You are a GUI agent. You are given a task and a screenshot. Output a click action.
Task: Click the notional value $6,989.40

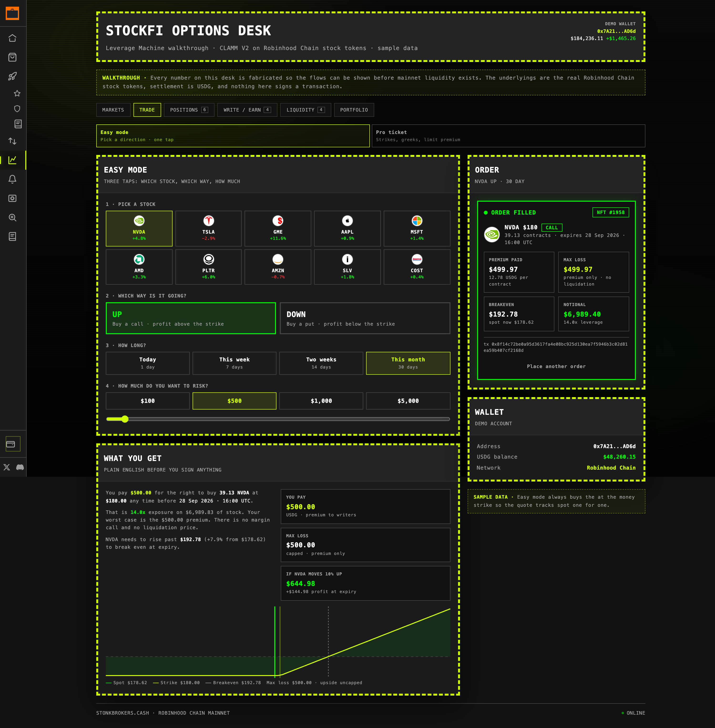pyautogui.click(x=582, y=314)
